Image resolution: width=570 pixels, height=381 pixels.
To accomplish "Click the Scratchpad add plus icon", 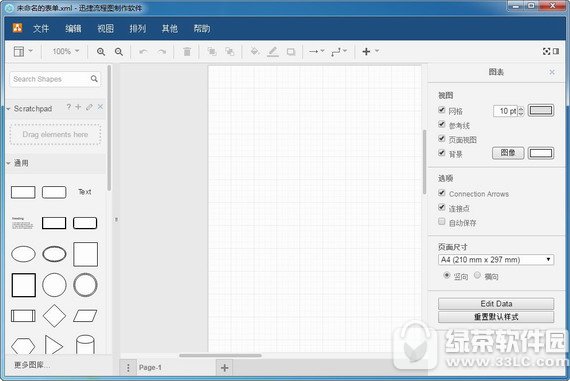I will (78, 107).
